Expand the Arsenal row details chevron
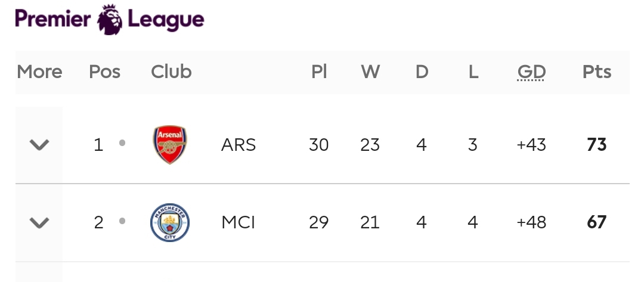This screenshot has width=644, height=282. (39, 144)
